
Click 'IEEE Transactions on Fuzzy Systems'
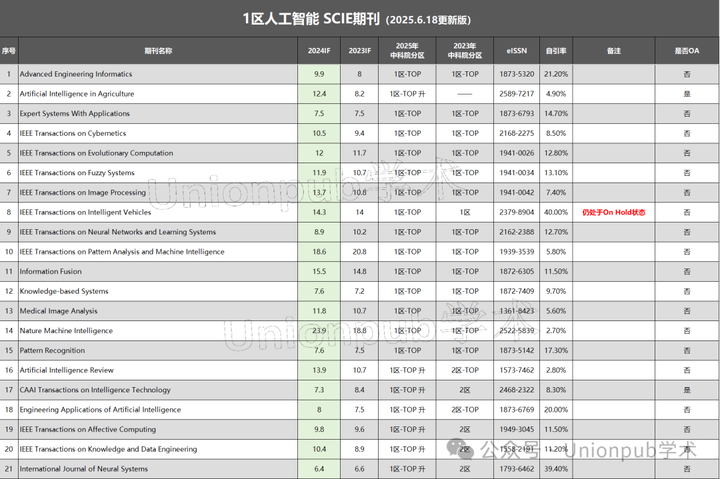(x=77, y=173)
